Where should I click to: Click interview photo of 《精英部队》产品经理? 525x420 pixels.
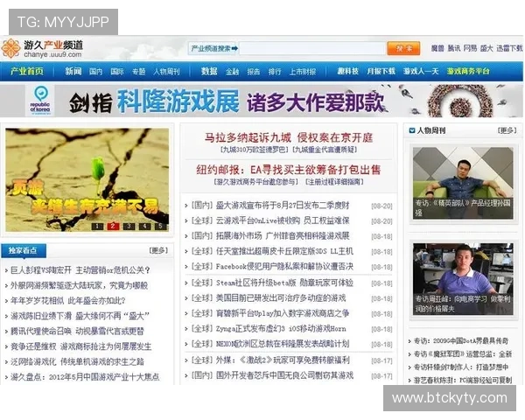click(x=463, y=183)
